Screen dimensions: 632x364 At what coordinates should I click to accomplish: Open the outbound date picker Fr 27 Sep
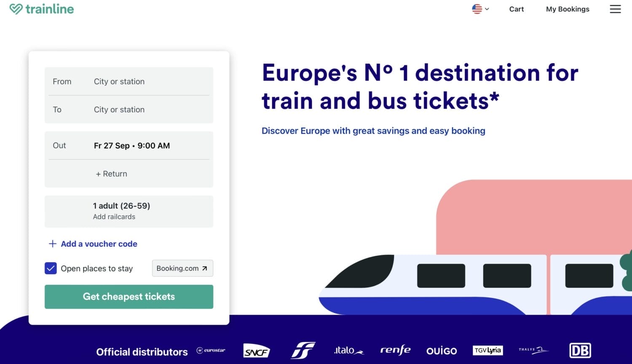(x=131, y=146)
